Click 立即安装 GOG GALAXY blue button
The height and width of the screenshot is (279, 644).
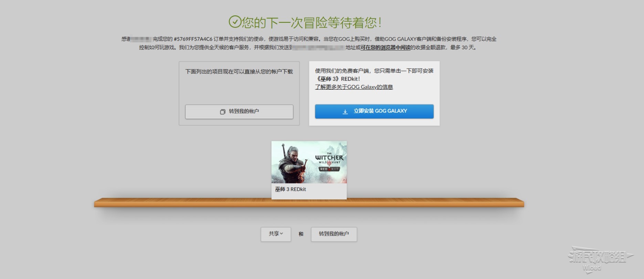coord(374,111)
